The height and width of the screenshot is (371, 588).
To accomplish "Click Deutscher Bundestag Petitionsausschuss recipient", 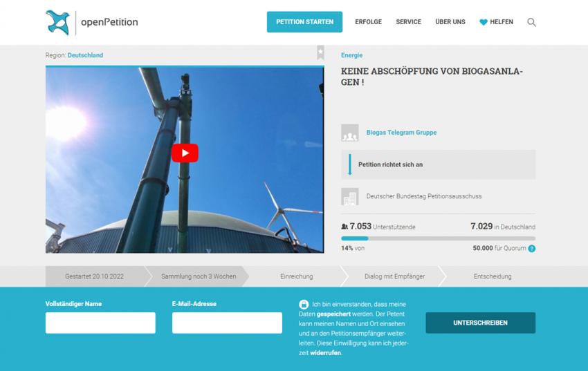I will click(x=424, y=196).
